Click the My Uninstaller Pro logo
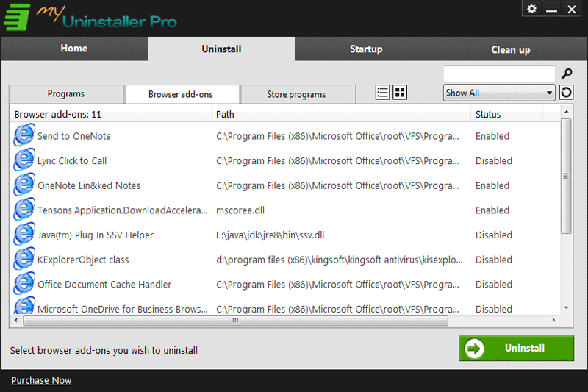 [90, 18]
